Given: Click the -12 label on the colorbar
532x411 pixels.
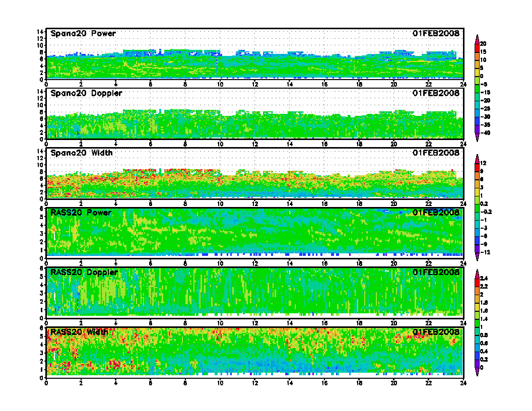Looking at the screenshot, I should point(485,252).
